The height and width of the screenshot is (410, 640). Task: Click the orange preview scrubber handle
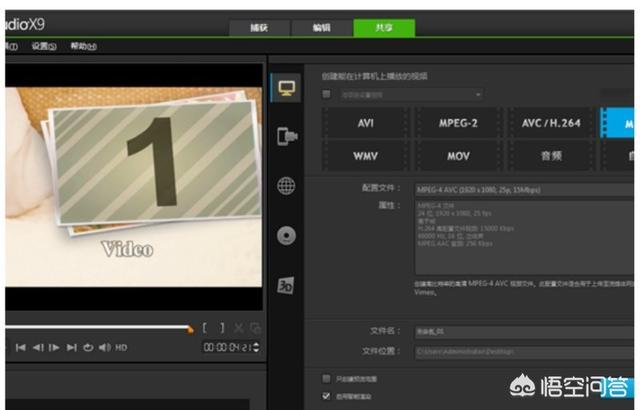tap(190, 328)
